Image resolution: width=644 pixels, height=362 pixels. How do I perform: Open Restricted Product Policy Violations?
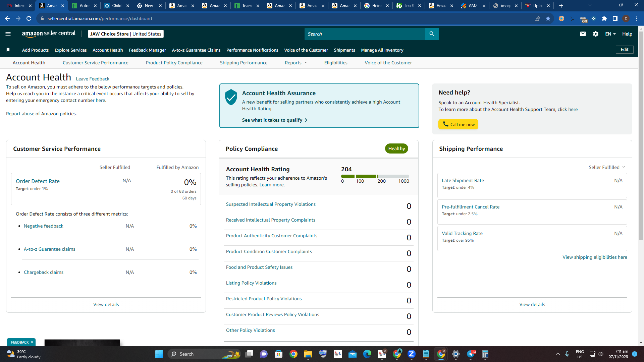264,299
